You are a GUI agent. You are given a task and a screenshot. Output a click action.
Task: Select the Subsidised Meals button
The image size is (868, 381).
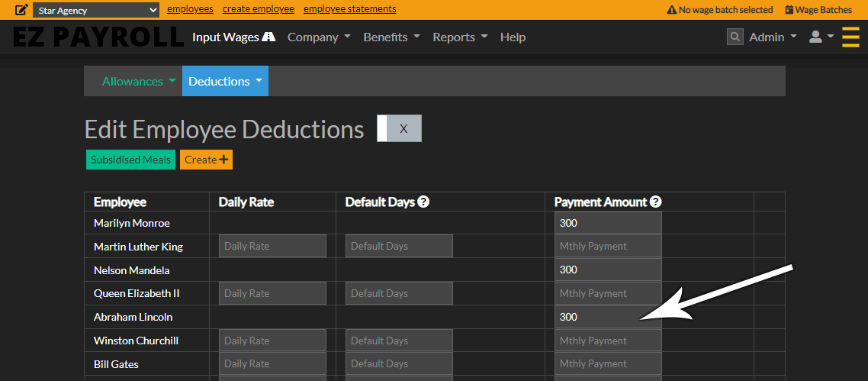130,160
